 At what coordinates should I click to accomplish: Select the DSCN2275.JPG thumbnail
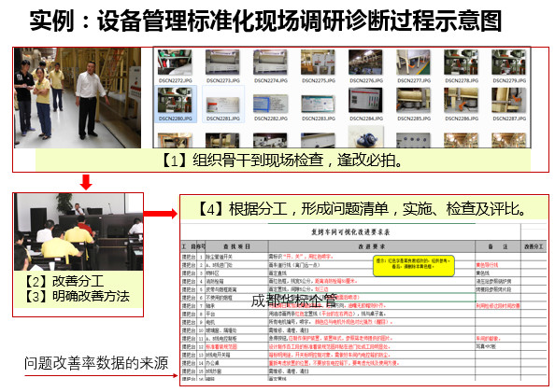319,63
